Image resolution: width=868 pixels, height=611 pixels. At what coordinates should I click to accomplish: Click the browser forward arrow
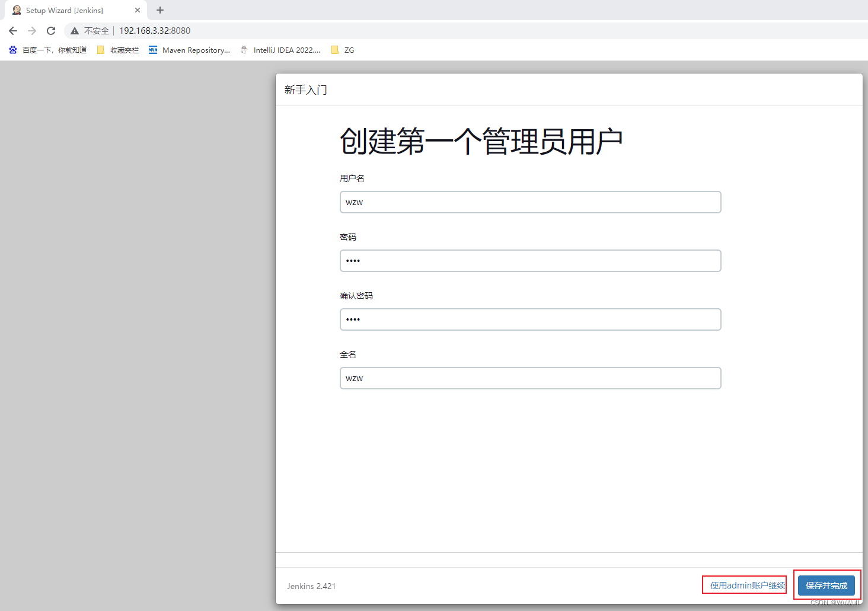click(32, 31)
